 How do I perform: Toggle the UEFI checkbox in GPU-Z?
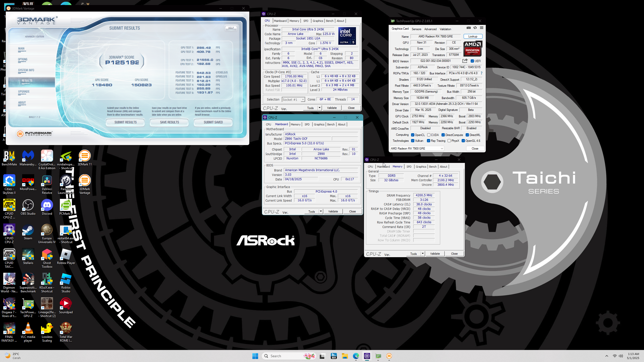tap(472, 61)
